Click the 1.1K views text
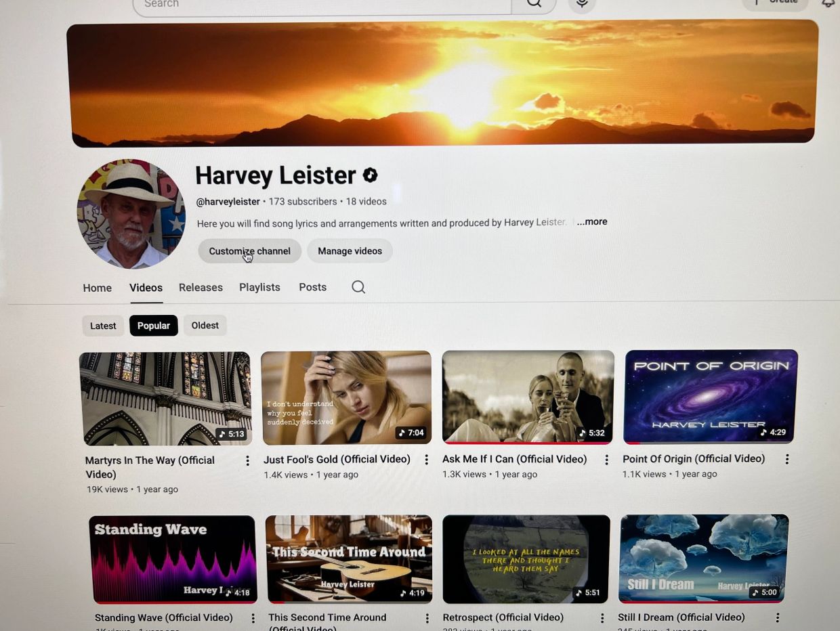Screen dimensions: 840x631 point(644,474)
